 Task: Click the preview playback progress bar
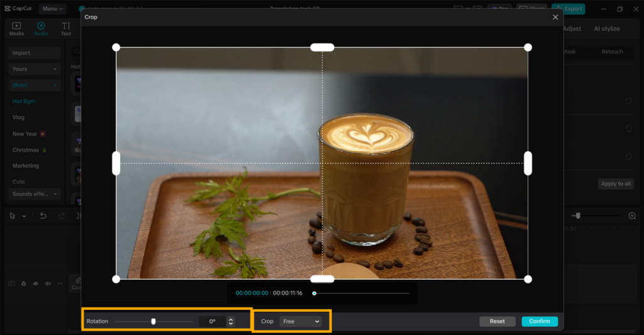click(362, 293)
